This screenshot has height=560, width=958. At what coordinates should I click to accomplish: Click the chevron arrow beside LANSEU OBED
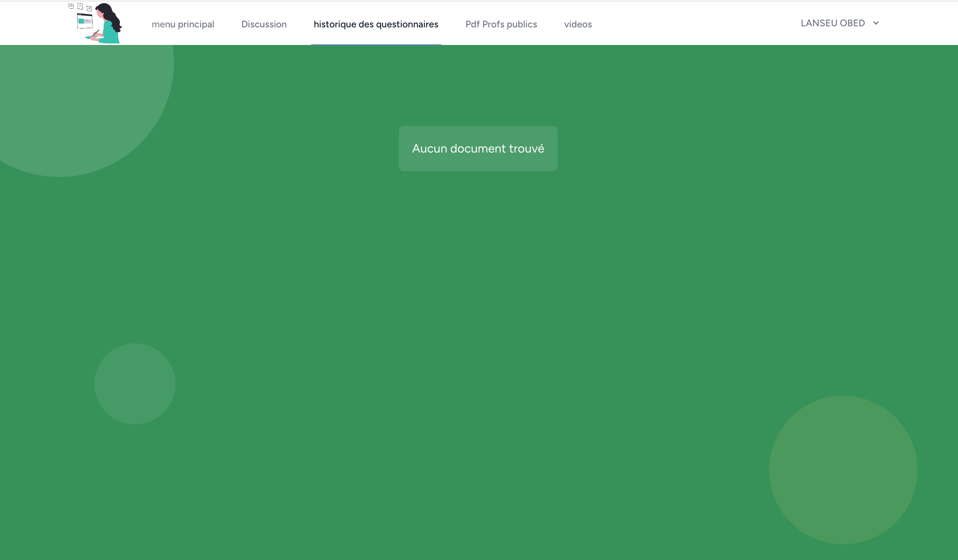pos(876,23)
